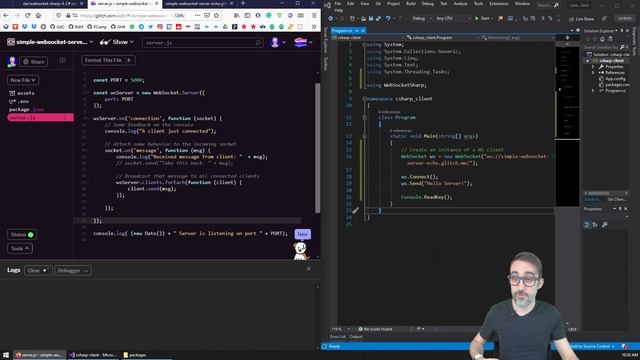Open the Project menu in Visual Studio
This screenshot has height=360, width=640.
393,4
